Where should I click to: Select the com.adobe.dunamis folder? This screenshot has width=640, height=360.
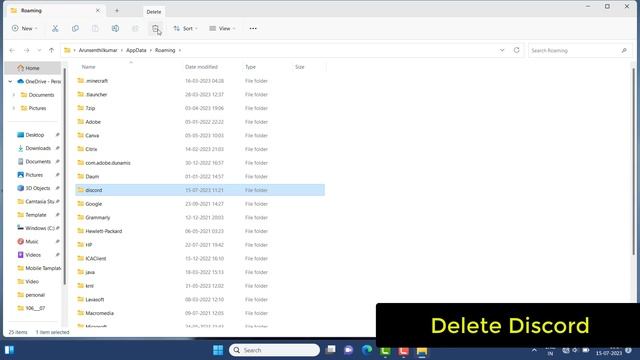(x=108, y=163)
